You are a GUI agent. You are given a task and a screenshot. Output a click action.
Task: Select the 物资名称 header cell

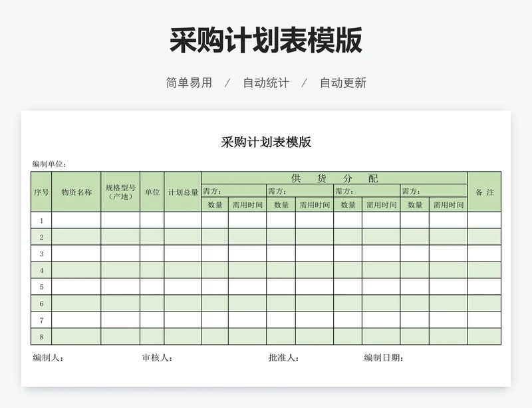click(76, 192)
